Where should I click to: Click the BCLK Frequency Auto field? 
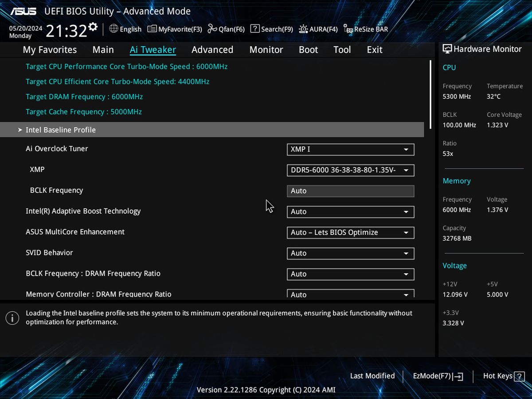(x=351, y=191)
